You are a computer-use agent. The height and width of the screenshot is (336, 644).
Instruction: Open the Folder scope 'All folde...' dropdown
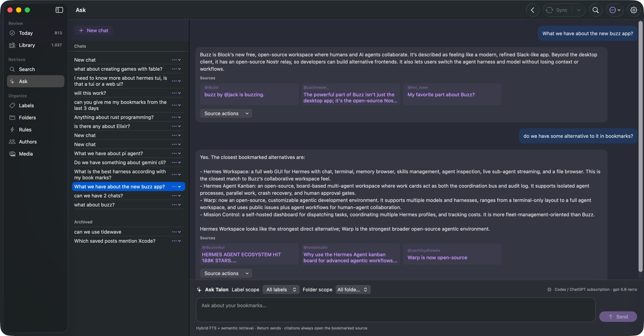(353, 290)
